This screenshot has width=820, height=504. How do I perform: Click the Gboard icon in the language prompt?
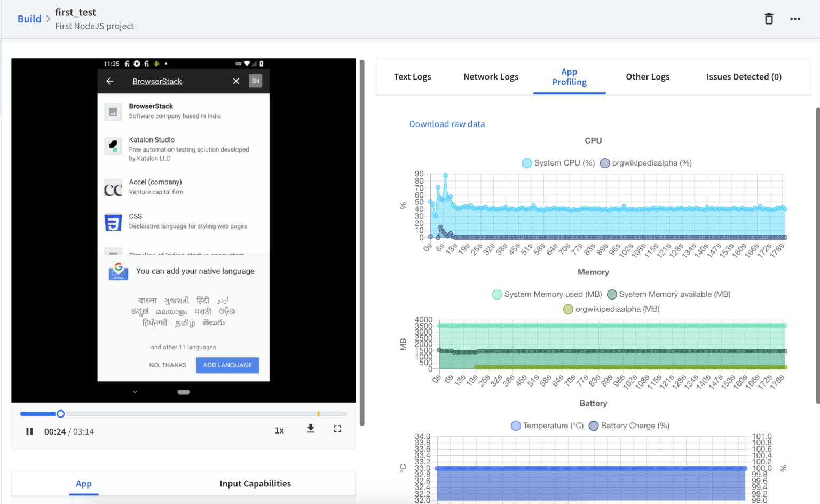119,271
